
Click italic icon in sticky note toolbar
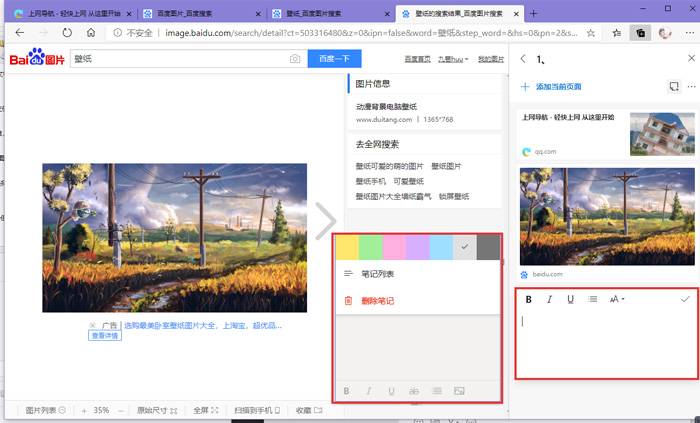(369, 391)
